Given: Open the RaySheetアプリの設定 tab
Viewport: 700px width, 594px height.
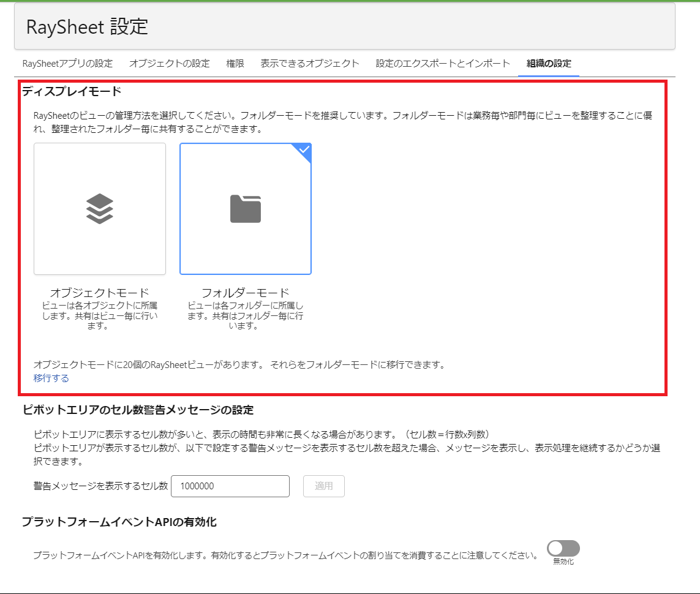Looking at the screenshot, I should pos(67,63).
